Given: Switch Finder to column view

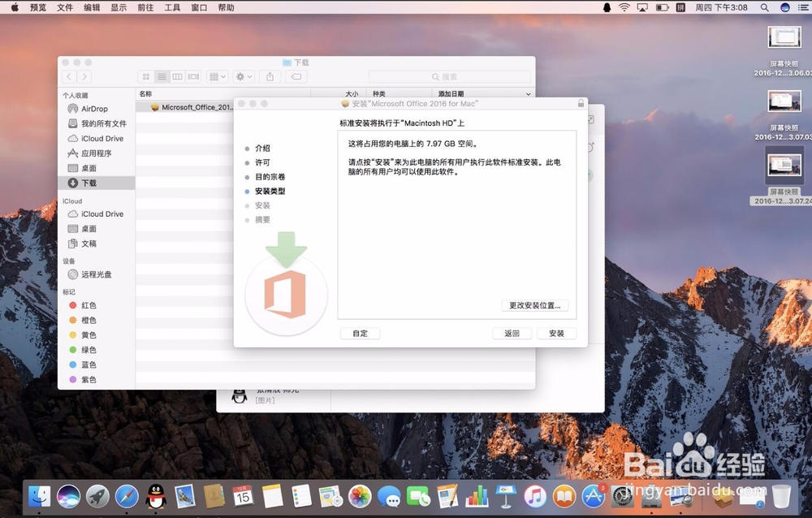Looking at the screenshot, I should [177, 76].
